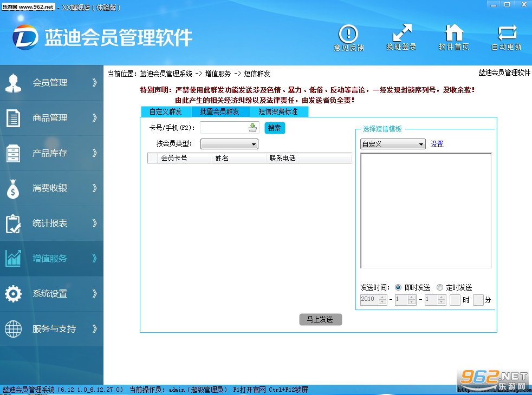
Task: Click the minute 分 input box
Action: coord(478,300)
